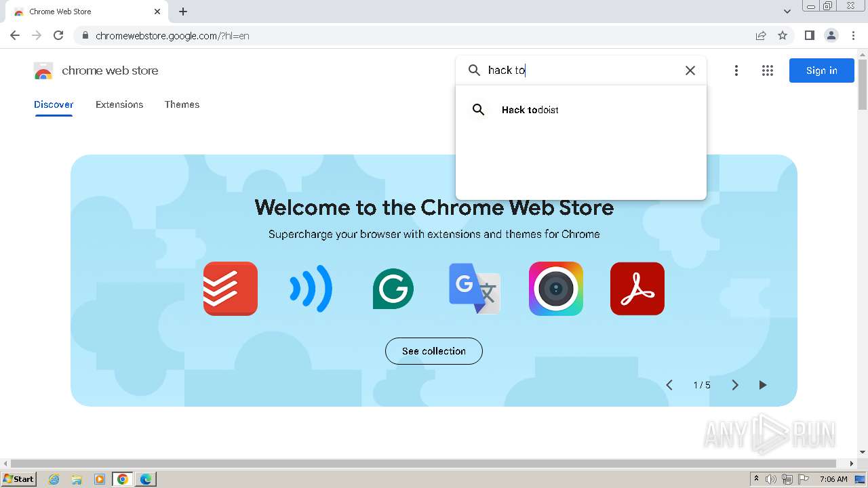Reload the current page
Screen dimensions: 868x488
click(58, 35)
